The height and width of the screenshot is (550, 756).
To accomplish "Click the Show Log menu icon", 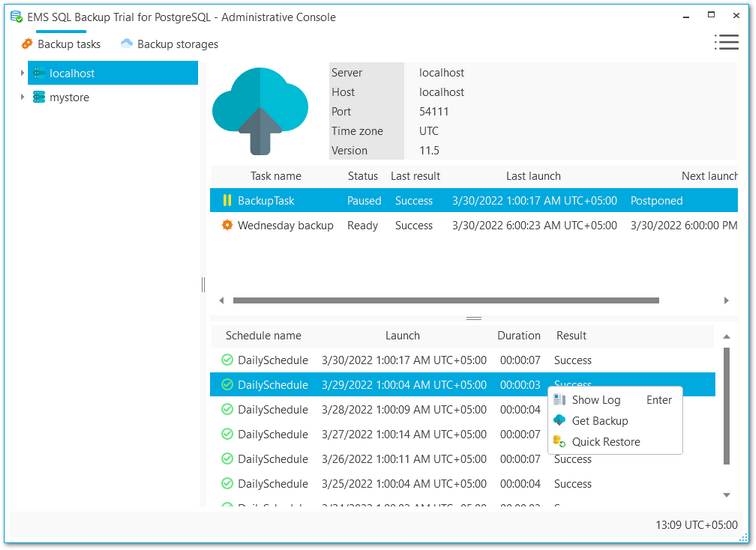I will pos(559,400).
